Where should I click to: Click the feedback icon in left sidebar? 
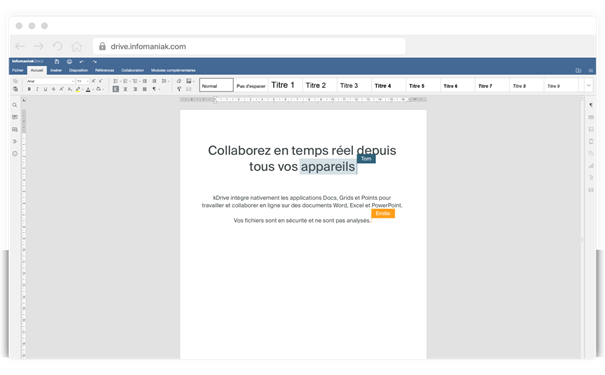click(15, 154)
